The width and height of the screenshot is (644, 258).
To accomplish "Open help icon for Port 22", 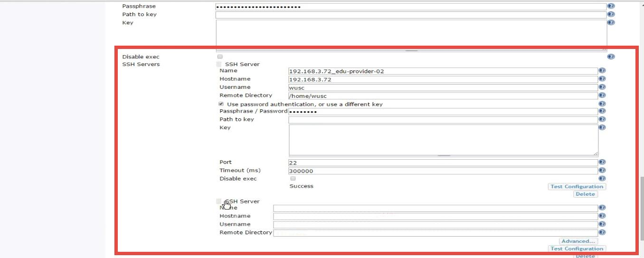I will click(602, 162).
